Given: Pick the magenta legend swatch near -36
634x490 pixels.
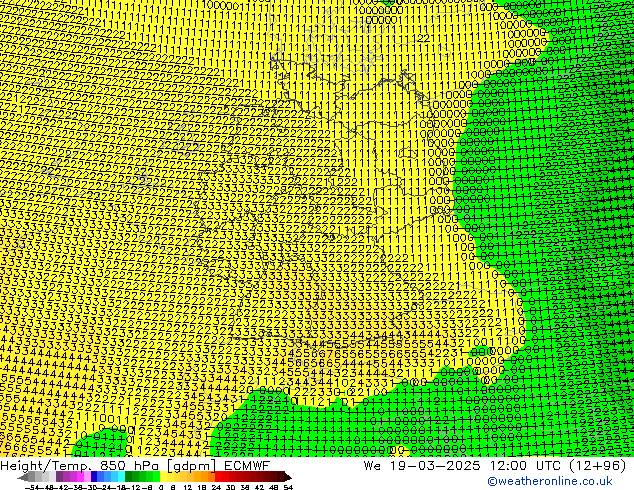Looking at the screenshot, I should 80,477.
